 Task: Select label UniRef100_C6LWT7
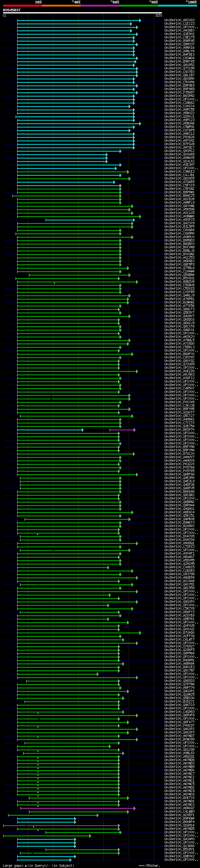[179, 639]
